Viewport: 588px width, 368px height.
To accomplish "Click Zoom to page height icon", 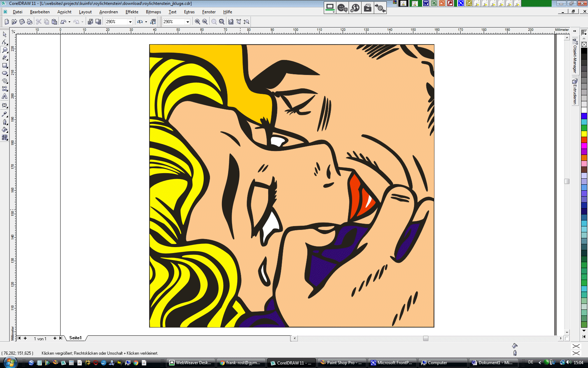I will point(246,22).
